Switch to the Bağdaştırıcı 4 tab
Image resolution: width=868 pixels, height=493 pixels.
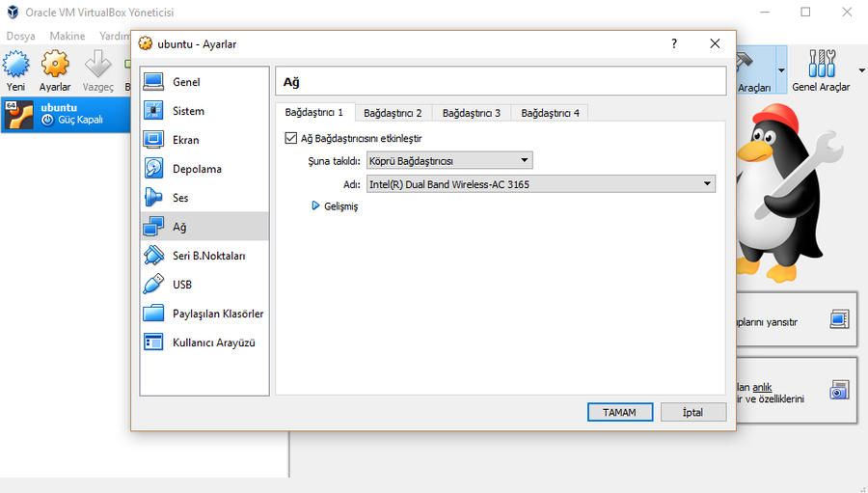point(550,113)
